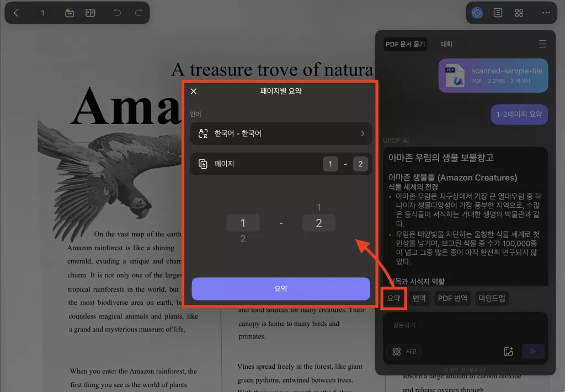Open the UPDF AI assistant icon
565x392 pixels.
pyautogui.click(x=477, y=12)
